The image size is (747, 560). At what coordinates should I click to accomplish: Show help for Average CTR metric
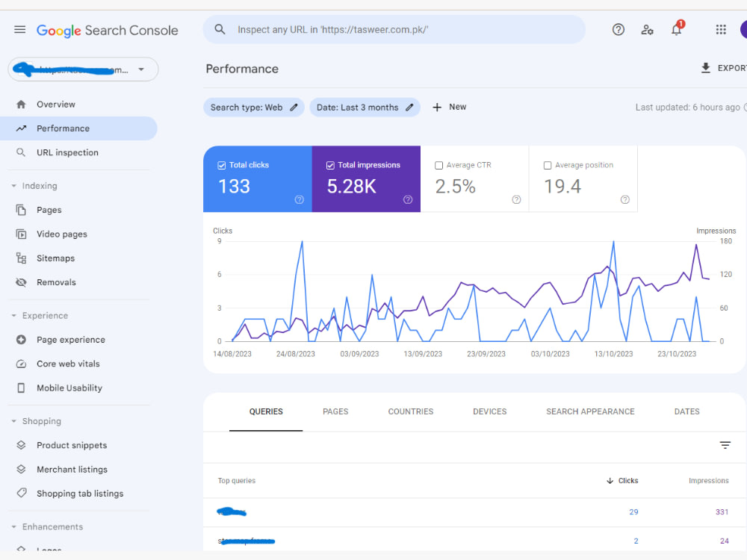516,199
